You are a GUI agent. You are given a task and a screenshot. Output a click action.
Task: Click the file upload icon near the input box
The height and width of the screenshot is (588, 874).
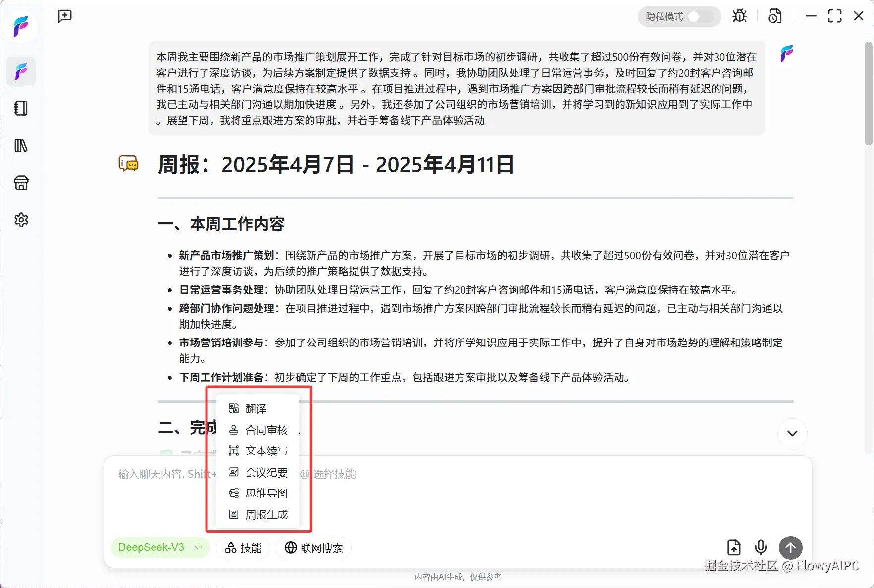point(734,547)
